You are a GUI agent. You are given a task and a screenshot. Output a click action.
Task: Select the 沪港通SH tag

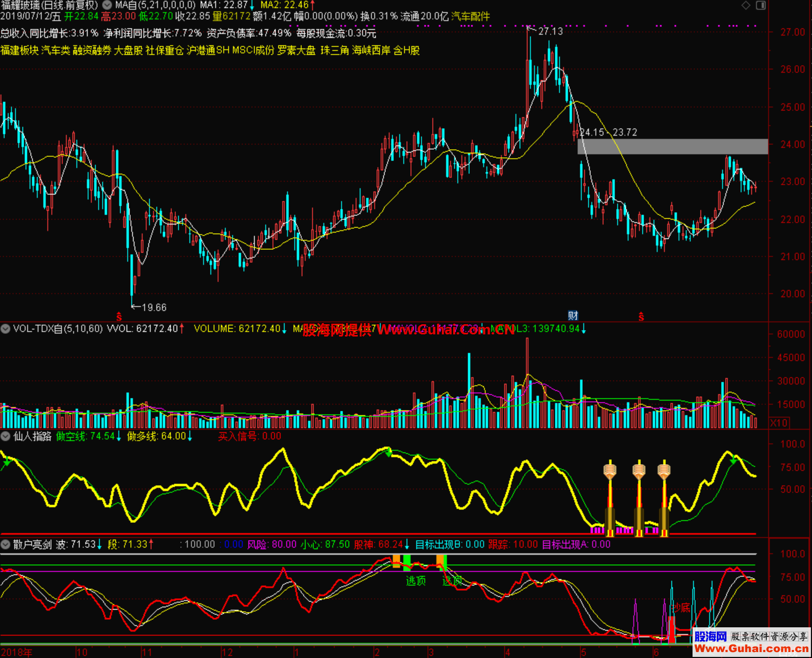pos(208,51)
